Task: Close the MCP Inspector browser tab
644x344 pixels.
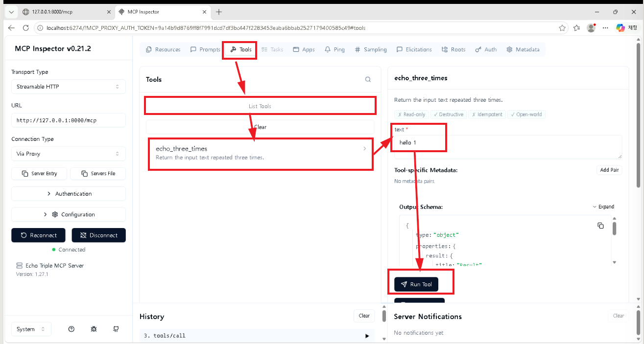Action: point(204,12)
